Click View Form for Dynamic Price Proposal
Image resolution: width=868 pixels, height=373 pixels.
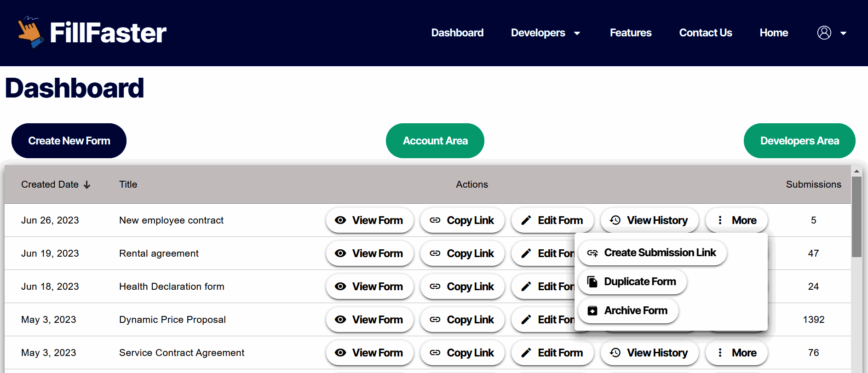click(x=369, y=320)
